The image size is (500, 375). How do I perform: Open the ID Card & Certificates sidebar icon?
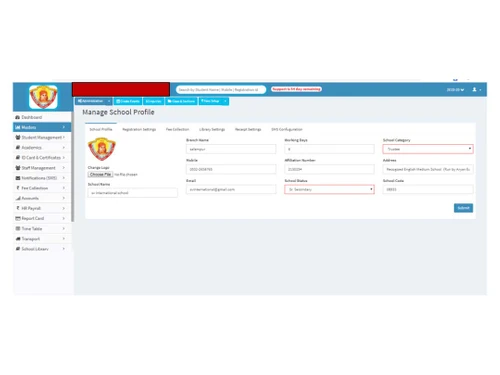pos(18,157)
